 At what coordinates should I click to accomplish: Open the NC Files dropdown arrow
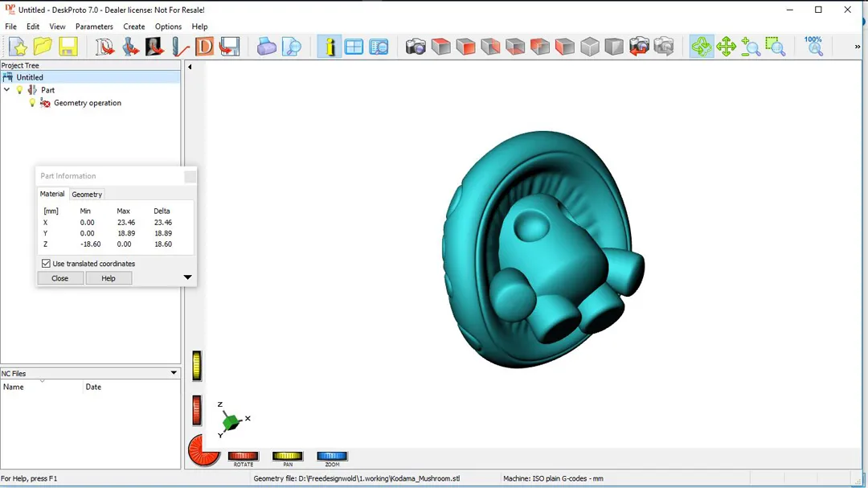[174, 373]
